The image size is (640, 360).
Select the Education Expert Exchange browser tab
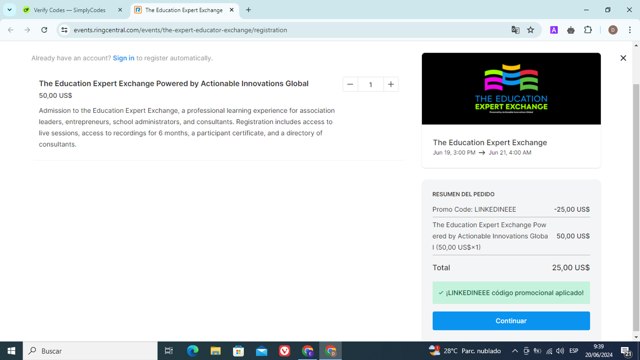(184, 10)
